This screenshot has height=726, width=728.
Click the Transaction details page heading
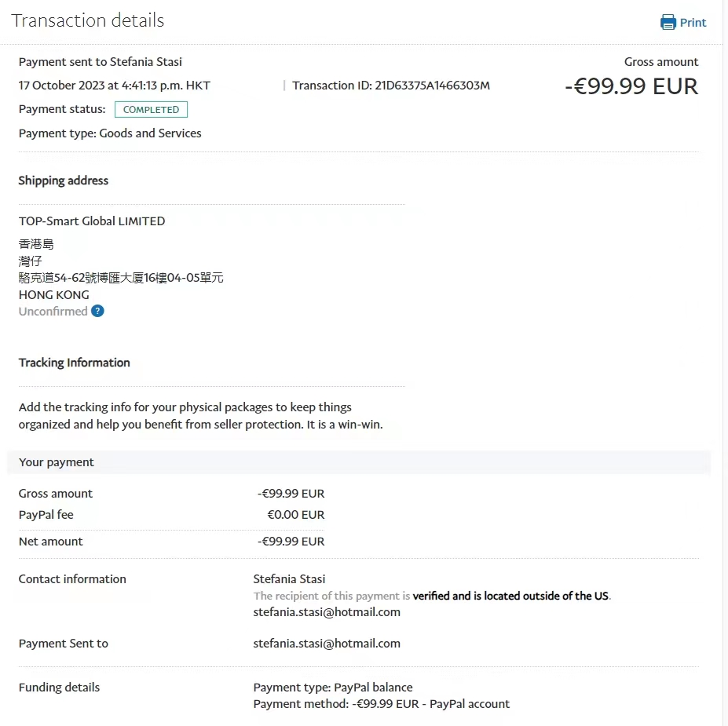(x=88, y=20)
